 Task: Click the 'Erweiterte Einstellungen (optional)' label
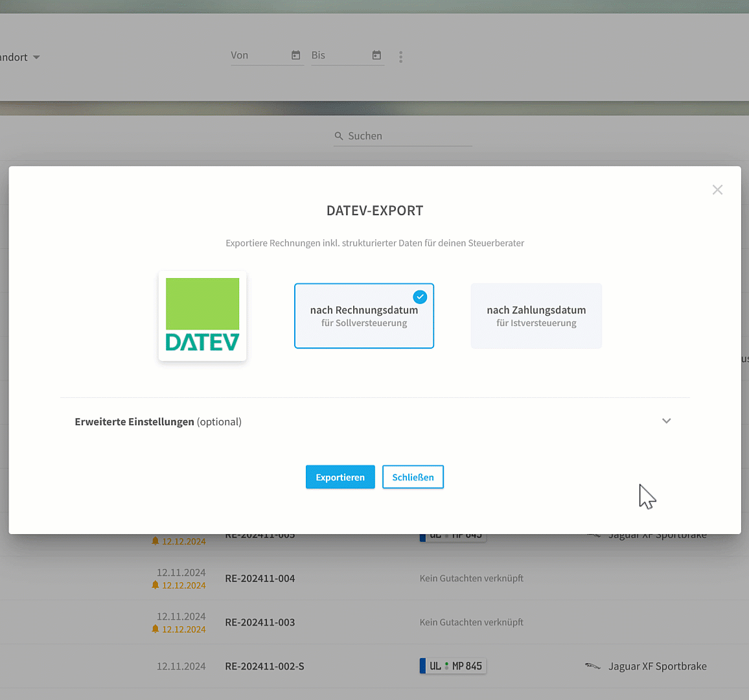158,421
